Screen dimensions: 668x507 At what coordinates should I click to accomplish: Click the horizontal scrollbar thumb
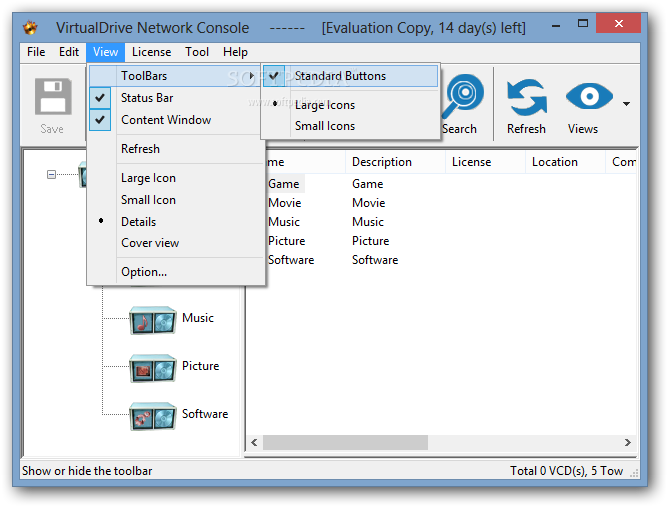(x=345, y=442)
